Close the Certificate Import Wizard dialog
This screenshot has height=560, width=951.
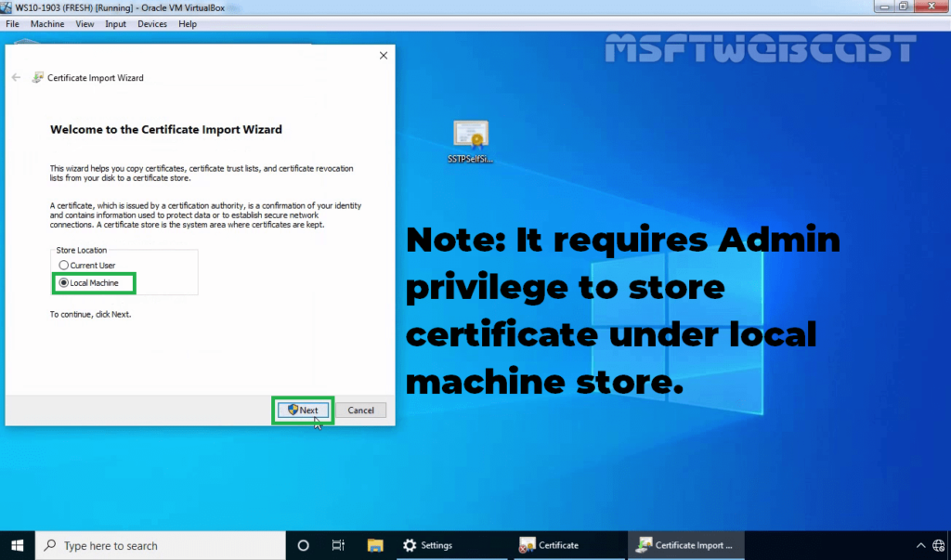(384, 55)
